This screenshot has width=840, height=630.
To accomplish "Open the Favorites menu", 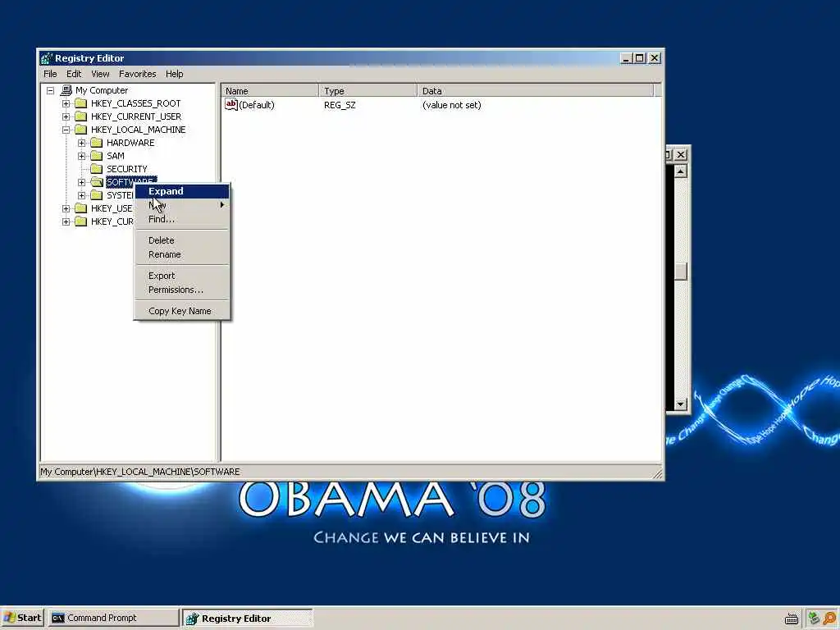I will point(138,74).
